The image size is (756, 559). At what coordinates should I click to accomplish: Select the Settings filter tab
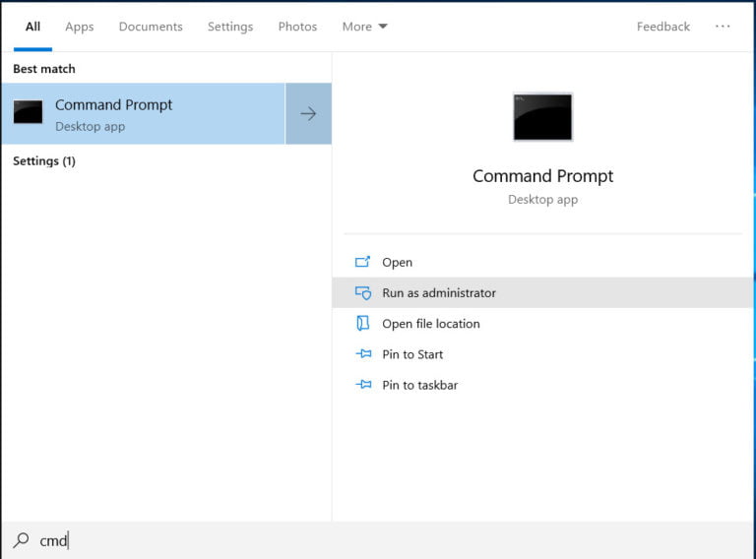click(x=230, y=27)
